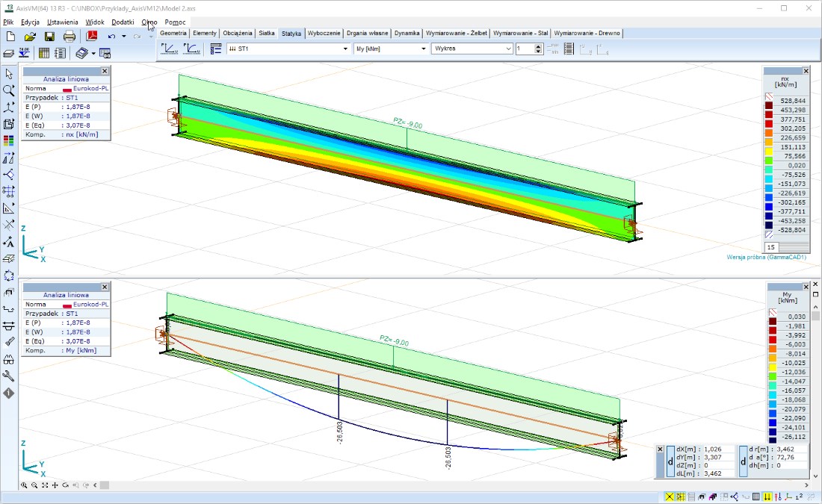Open a model with the folder icon
This screenshot has height=504, width=822.
30,36
